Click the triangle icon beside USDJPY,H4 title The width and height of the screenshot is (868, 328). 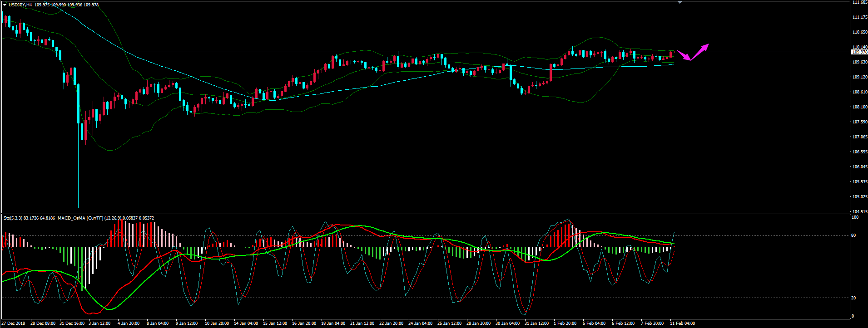tap(5, 5)
